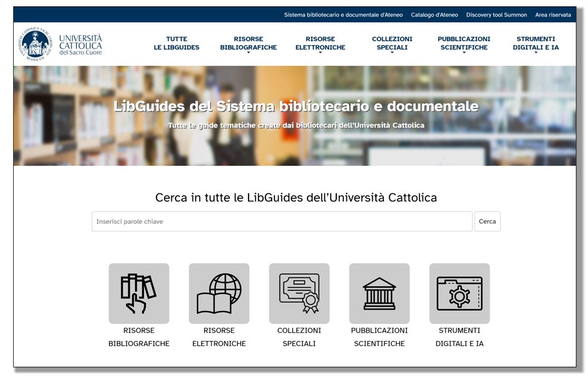Go to Area riservata
The width and height of the screenshot is (588, 381).
pos(553,15)
